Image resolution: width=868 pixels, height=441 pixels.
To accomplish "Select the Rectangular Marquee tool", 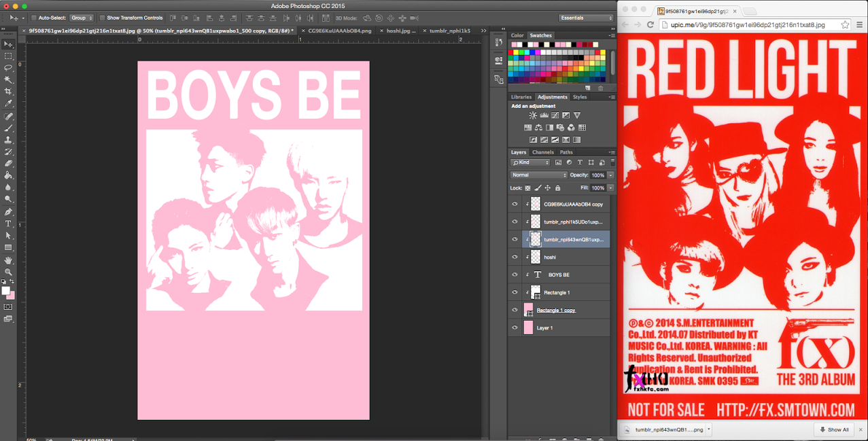I will 8,56.
